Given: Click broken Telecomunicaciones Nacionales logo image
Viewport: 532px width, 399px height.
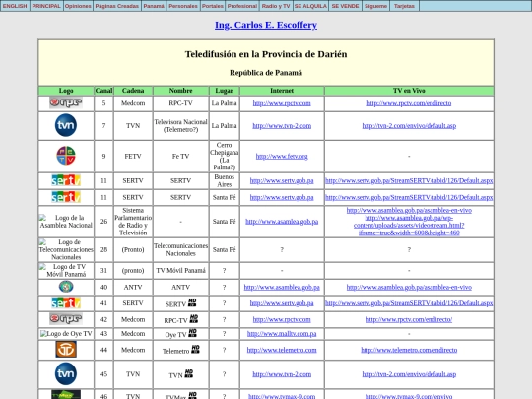Looking at the screenshot, I should (x=66, y=249).
